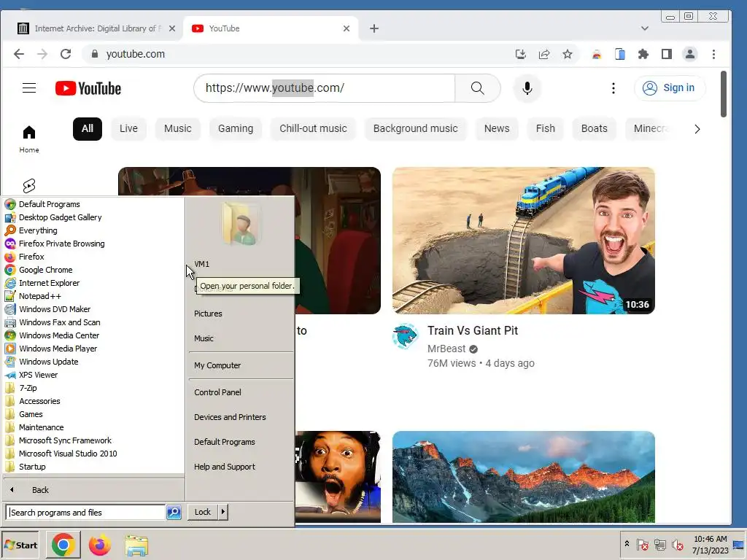Click the muted volume tray icon
The height and width of the screenshot is (560, 747).
click(x=677, y=544)
